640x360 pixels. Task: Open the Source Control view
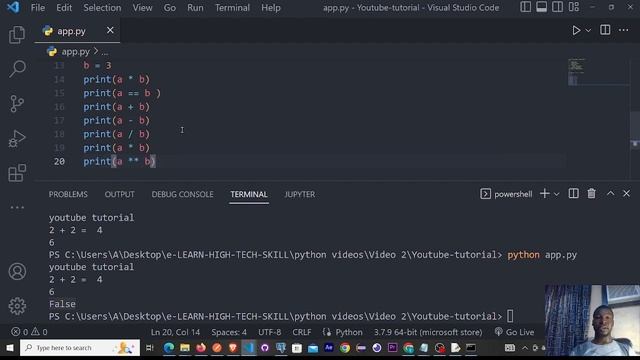[17, 104]
